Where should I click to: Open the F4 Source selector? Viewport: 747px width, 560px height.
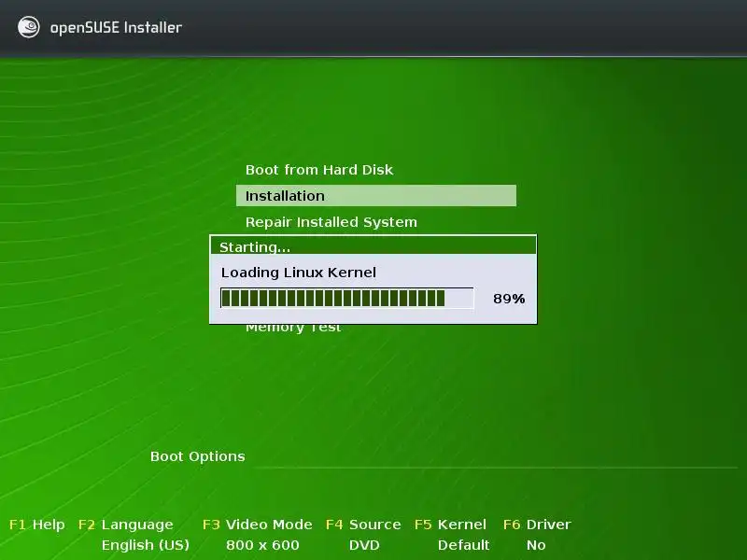point(363,525)
